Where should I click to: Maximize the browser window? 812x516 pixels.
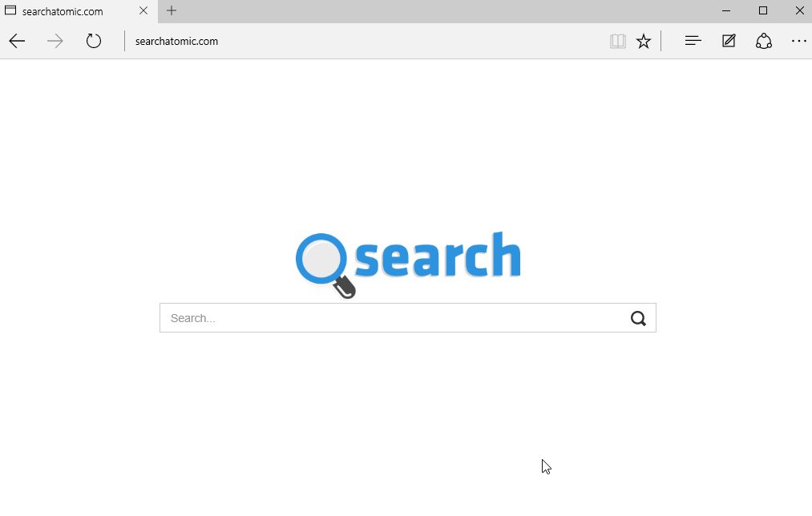click(x=763, y=11)
